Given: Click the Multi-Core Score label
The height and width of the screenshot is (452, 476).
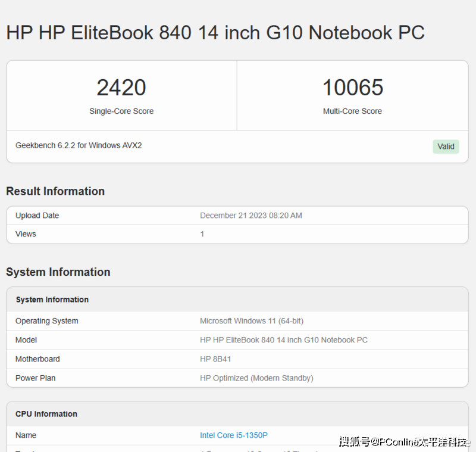Looking at the screenshot, I should [x=352, y=111].
